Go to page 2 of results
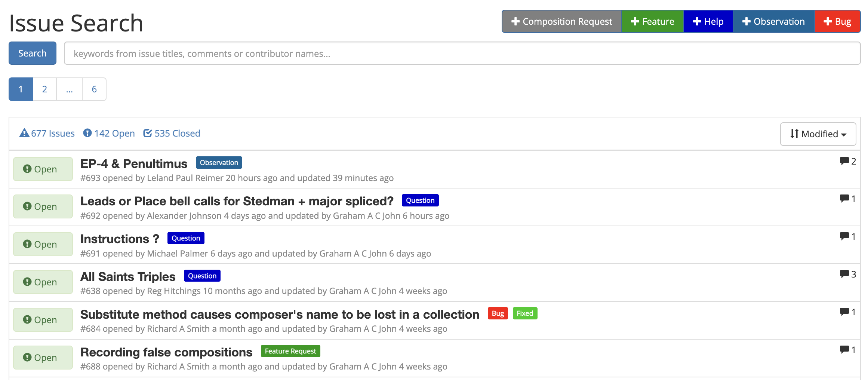The image size is (868, 380). click(44, 89)
